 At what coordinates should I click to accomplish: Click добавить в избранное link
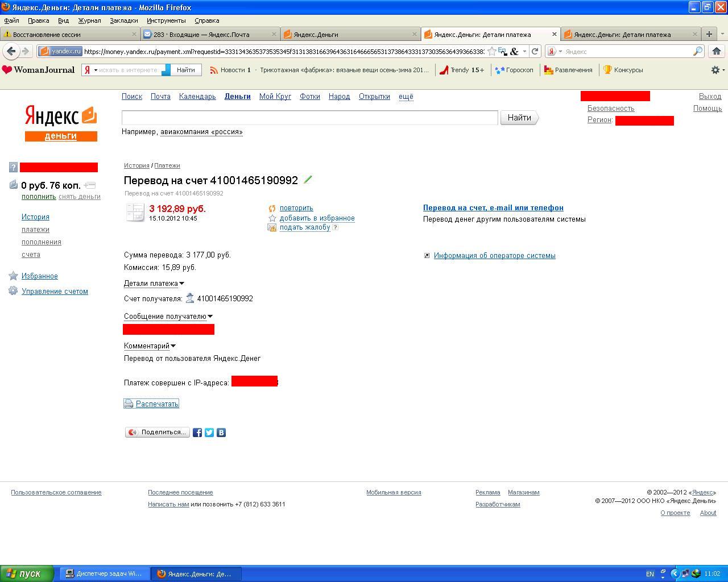317,218
